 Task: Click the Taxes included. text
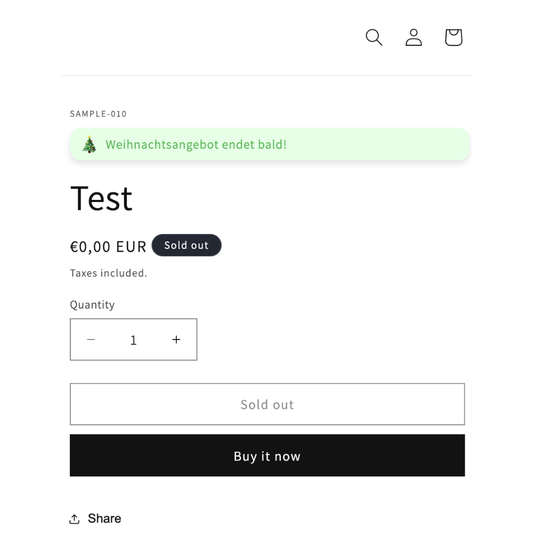pos(108,273)
